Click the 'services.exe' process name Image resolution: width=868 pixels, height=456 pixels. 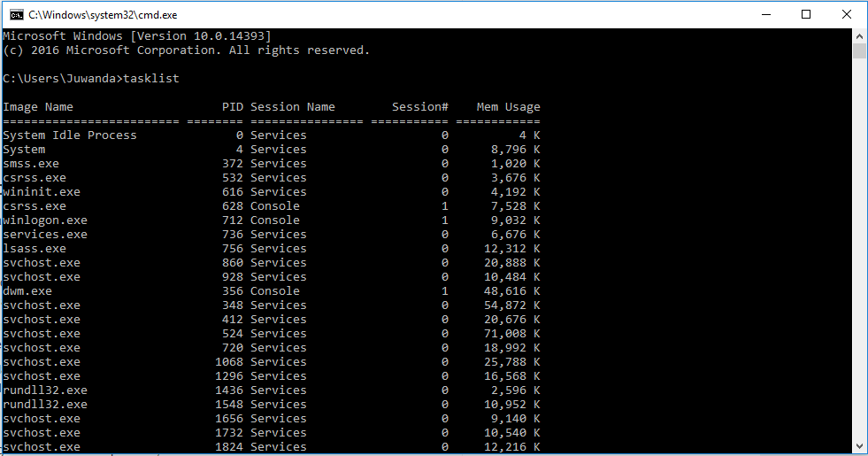click(x=45, y=235)
